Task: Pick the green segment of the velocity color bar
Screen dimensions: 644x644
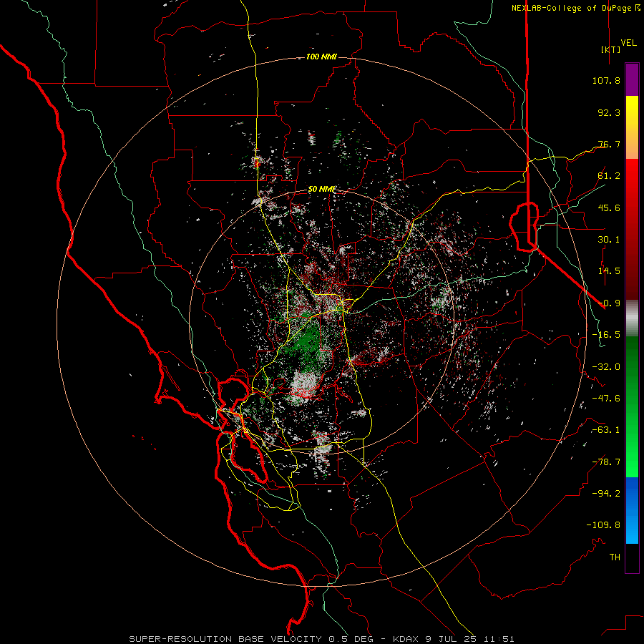Action: 632,406
